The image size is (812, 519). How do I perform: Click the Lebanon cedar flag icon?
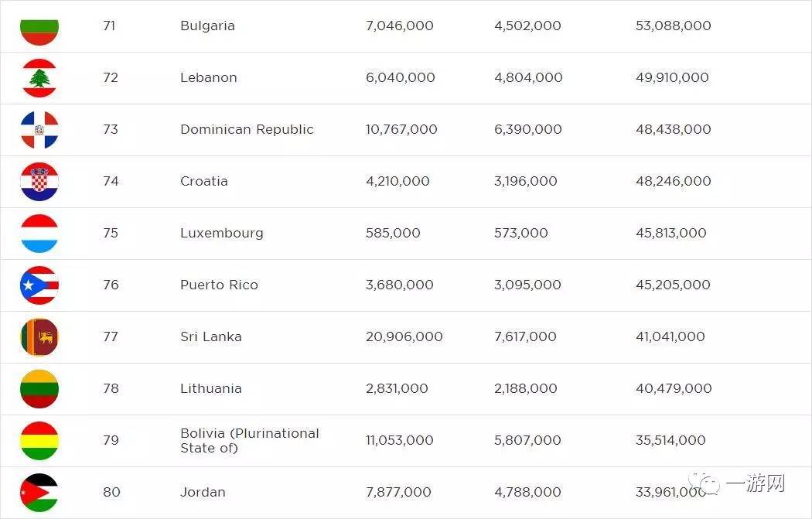click(x=39, y=78)
